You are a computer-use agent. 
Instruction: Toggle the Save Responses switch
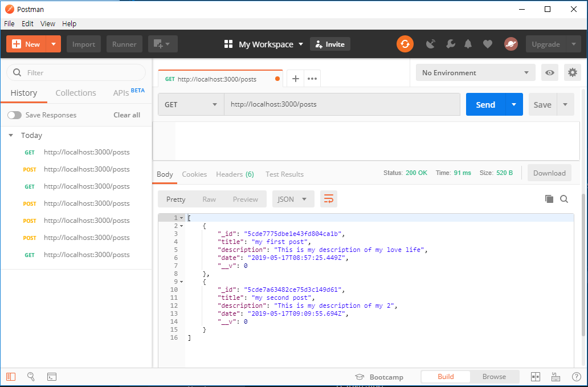coord(15,115)
